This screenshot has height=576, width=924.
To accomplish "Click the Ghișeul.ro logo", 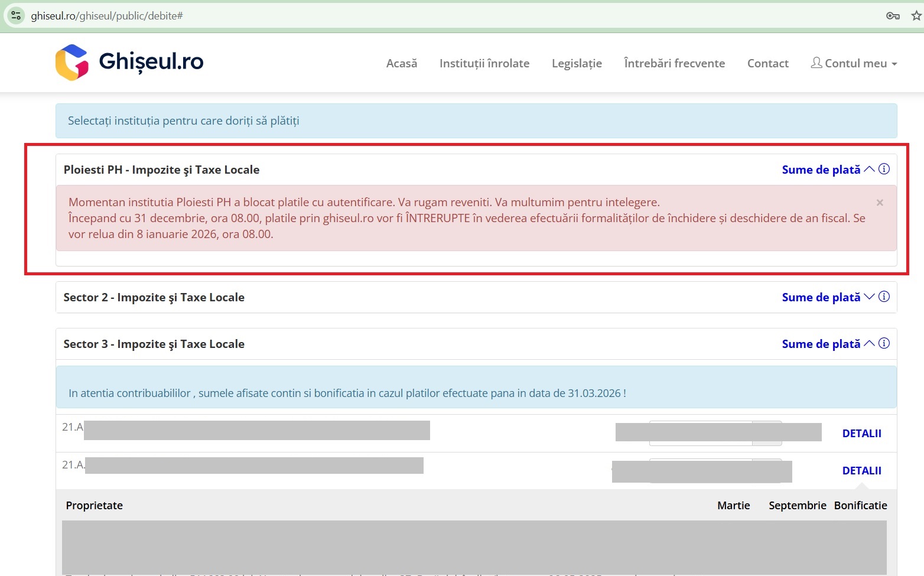I will pyautogui.click(x=129, y=62).
